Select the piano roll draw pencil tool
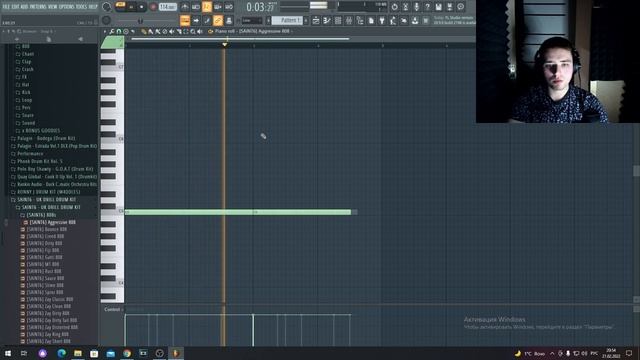This screenshot has height=360, width=640. pyautogui.click(x=144, y=31)
